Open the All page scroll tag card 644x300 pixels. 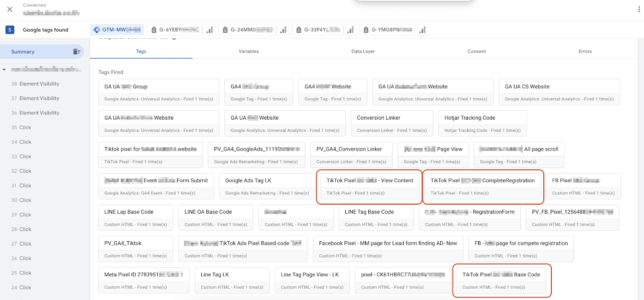coord(519,155)
